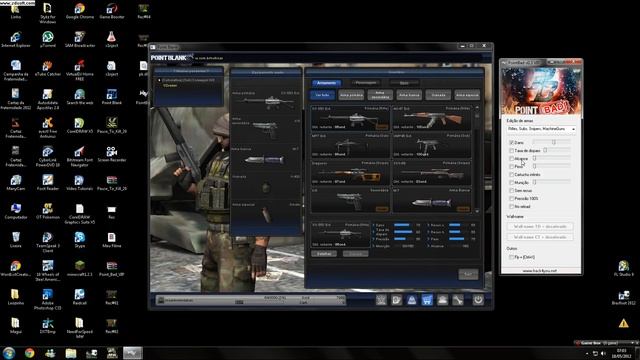Click the Sair button in inventory
640x360 pixels.
point(468,274)
